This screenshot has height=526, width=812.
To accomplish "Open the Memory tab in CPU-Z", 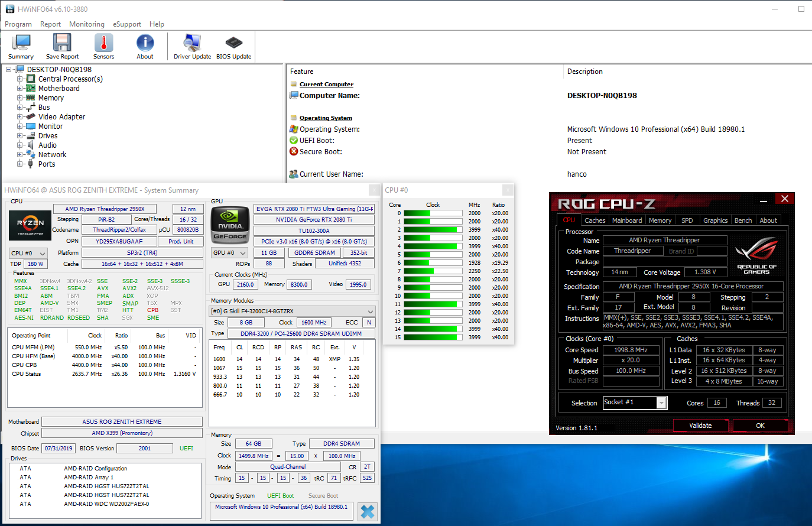I will [660, 220].
